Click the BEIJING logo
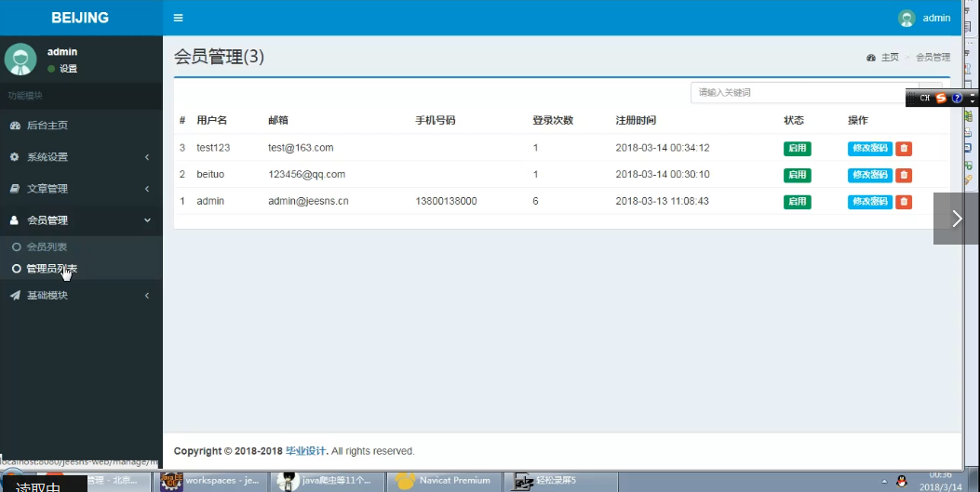The height and width of the screenshot is (492, 980). [x=80, y=18]
